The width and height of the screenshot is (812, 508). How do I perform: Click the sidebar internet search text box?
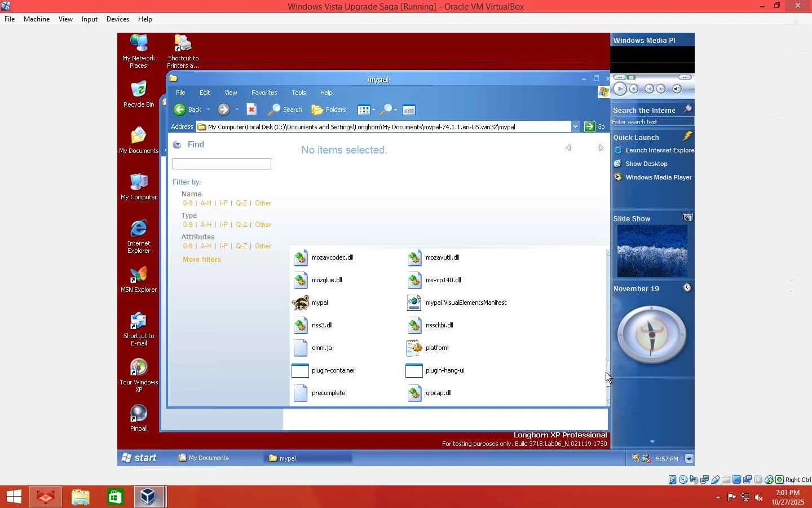tap(652, 121)
